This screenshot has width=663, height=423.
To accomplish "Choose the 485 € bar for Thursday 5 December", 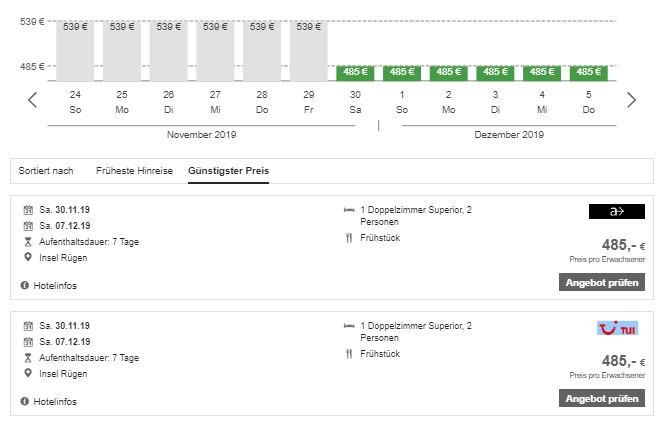I will pos(589,72).
